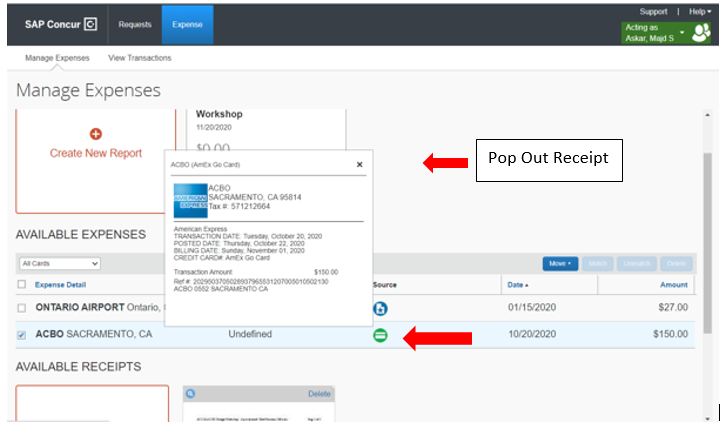Click the Transaction Amount line in receipt
Viewport: 727px width, 433px height.
pos(256,272)
